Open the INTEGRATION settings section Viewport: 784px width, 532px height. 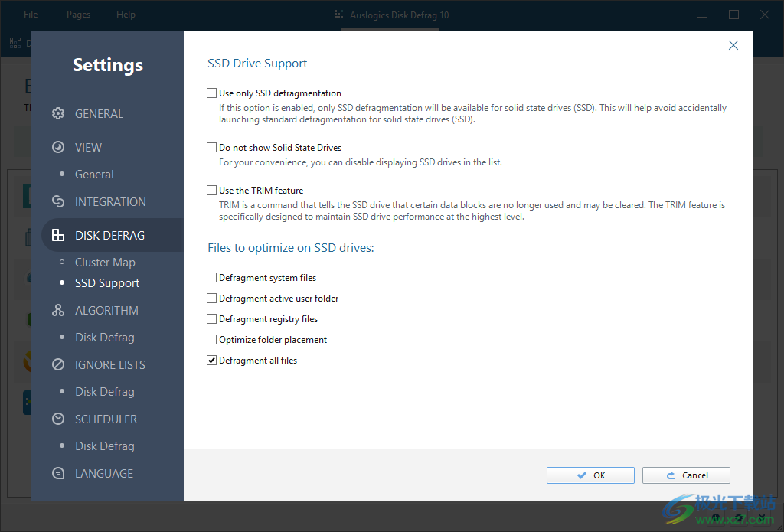[x=110, y=202]
